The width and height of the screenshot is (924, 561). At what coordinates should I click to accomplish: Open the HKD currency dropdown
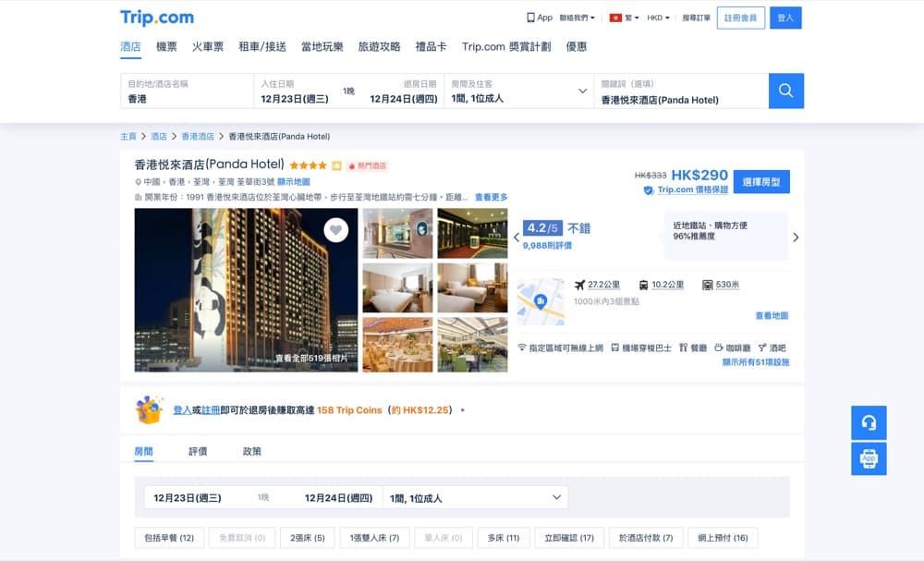(658, 18)
